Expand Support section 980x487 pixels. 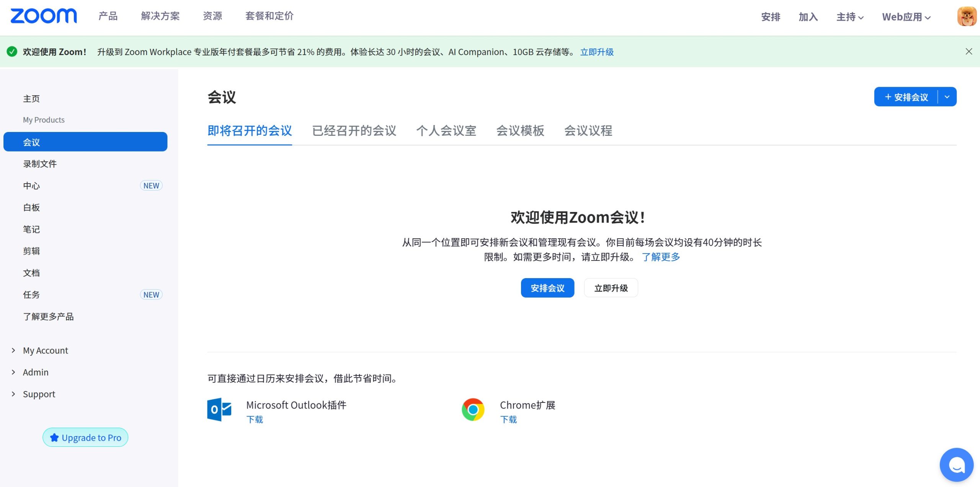[39, 394]
